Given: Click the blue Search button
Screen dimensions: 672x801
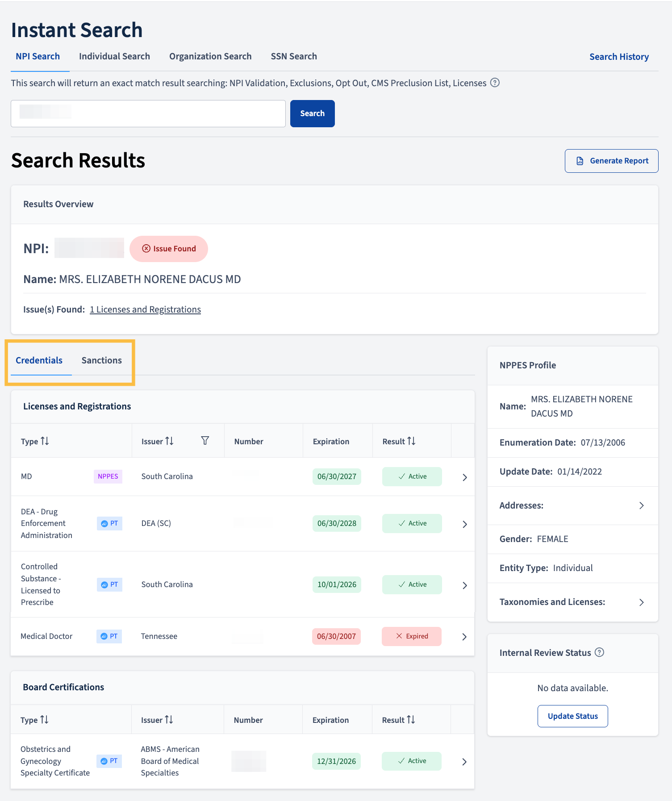Looking at the screenshot, I should (313, 113).
